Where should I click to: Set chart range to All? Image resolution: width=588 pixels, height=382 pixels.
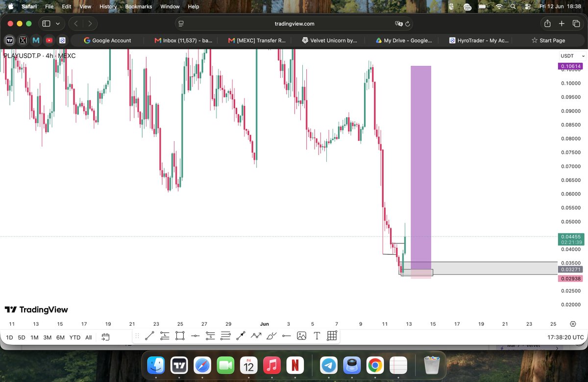tap(89, 337)
